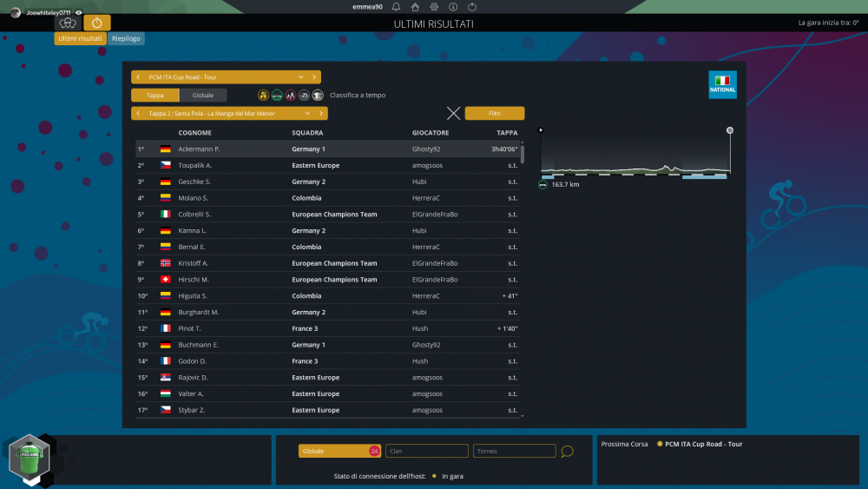868x489 pixels.
Task: Click the power icon next to the info icon
Action: coord(472,7)
